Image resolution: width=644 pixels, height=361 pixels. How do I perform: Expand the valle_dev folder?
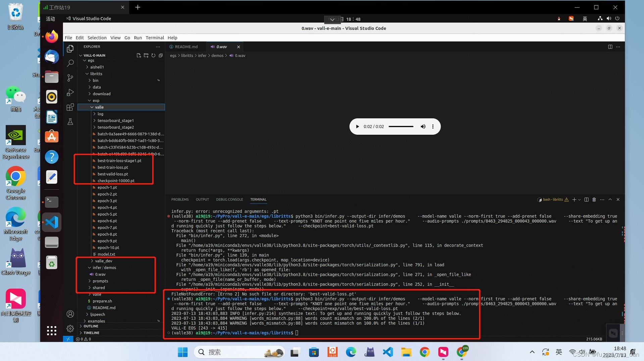(121, 261)
